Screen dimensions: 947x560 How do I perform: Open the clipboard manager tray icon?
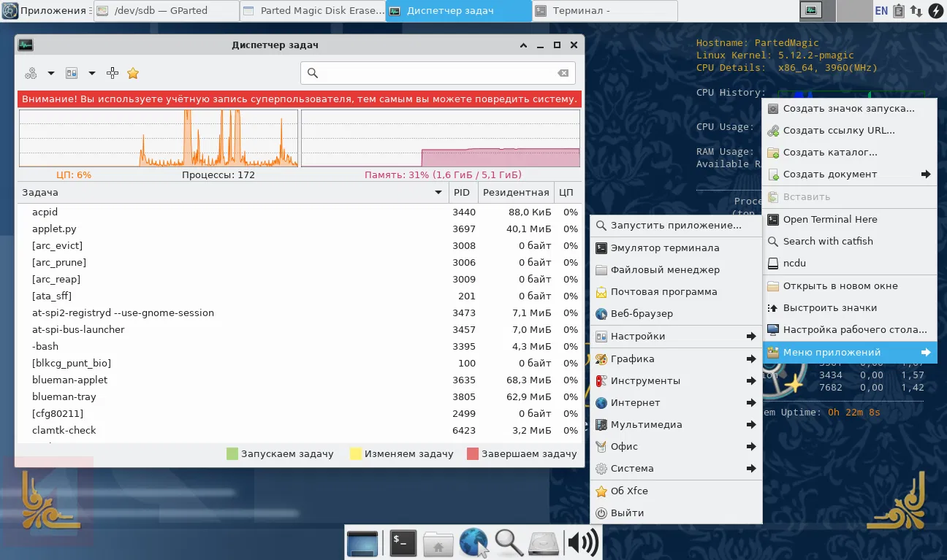[x=899, y=10]
